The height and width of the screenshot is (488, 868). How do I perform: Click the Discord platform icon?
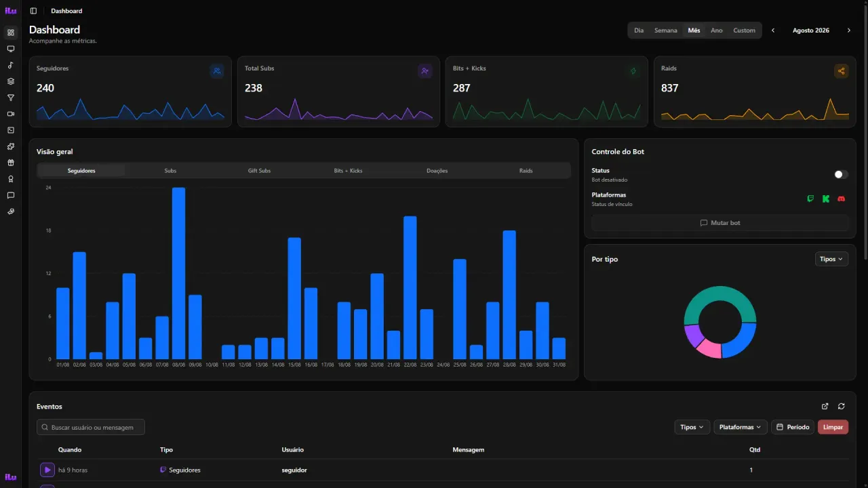842,199
